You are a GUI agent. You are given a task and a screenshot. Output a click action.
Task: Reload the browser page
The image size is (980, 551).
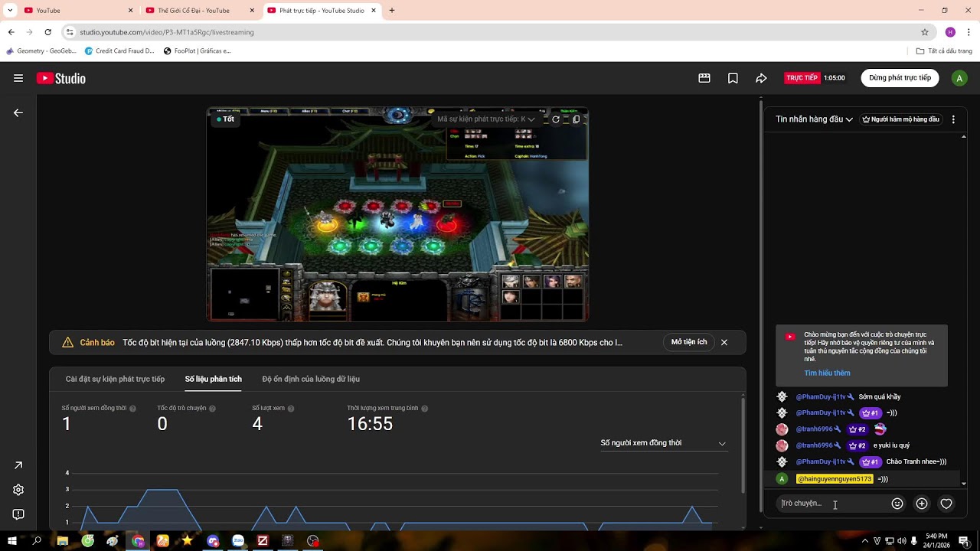(47, 32)
